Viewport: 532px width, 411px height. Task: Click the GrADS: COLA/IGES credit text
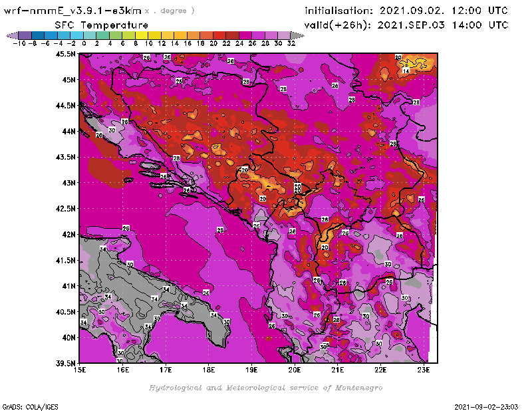coord(30,407)
